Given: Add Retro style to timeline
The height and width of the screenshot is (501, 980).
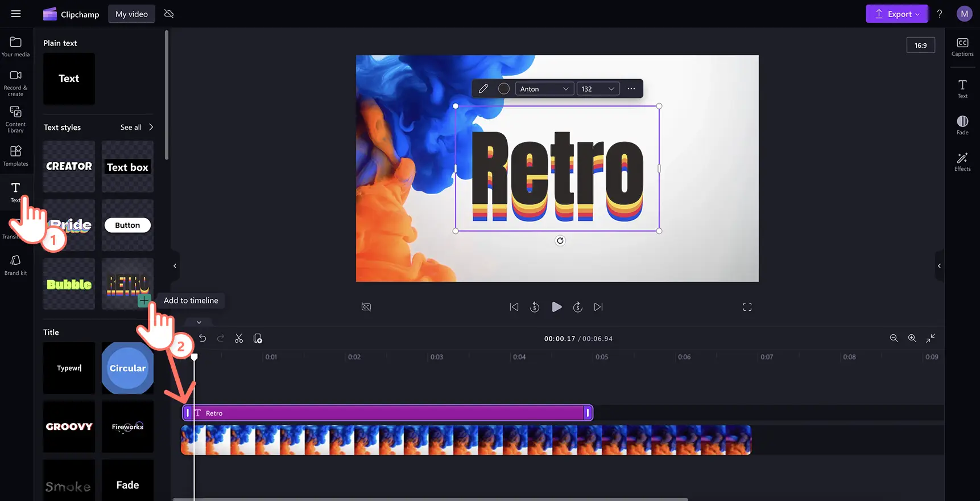Looking at the screenshot, I should (144, 301).
